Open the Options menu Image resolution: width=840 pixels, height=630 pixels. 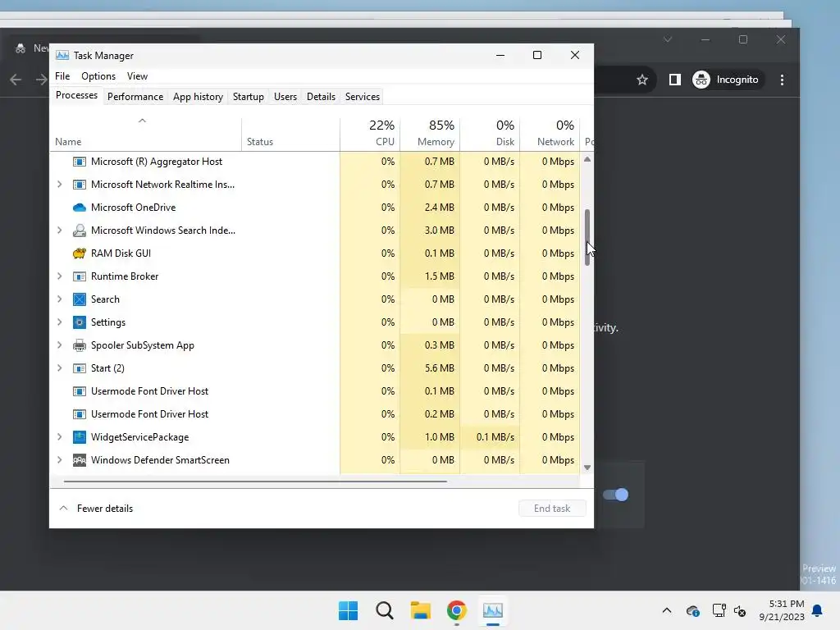(98, 76)
